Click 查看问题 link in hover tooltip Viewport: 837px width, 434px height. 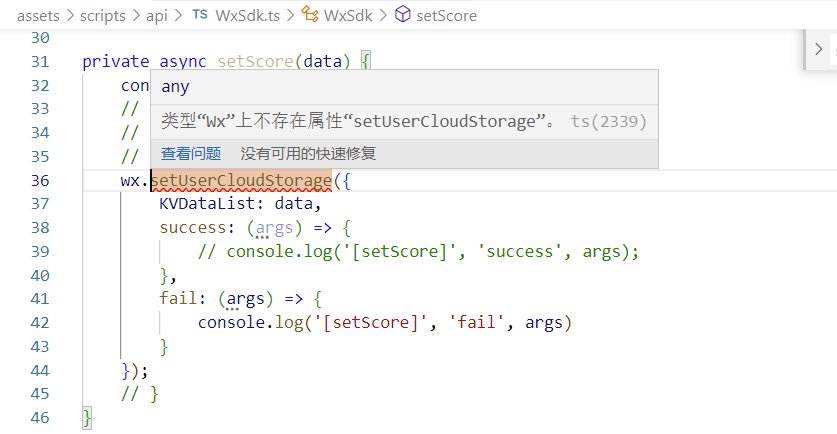click(x=191, y=154)
